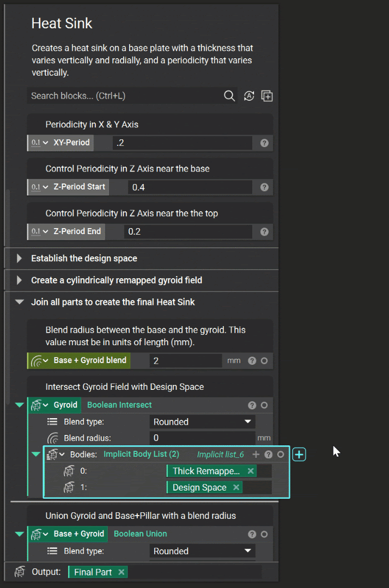Toggle the circle on Base + Gyroid union
The image size is (389, 588).
[264, 535]
